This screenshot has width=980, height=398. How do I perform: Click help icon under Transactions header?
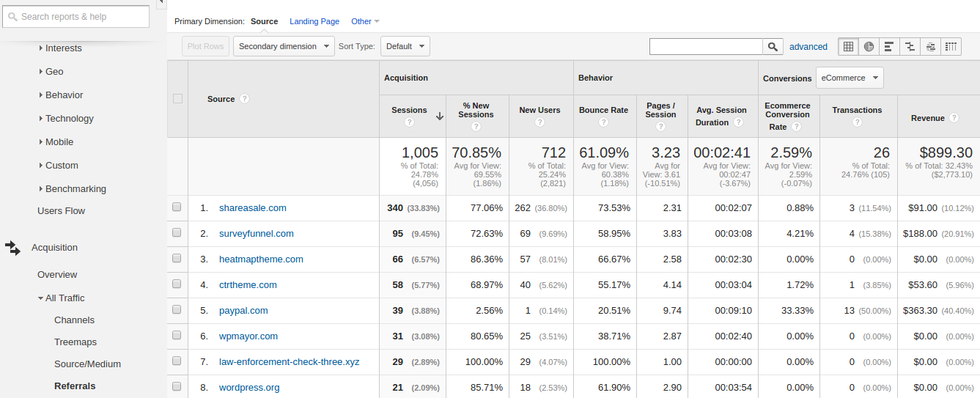click(x=857, y=122)
